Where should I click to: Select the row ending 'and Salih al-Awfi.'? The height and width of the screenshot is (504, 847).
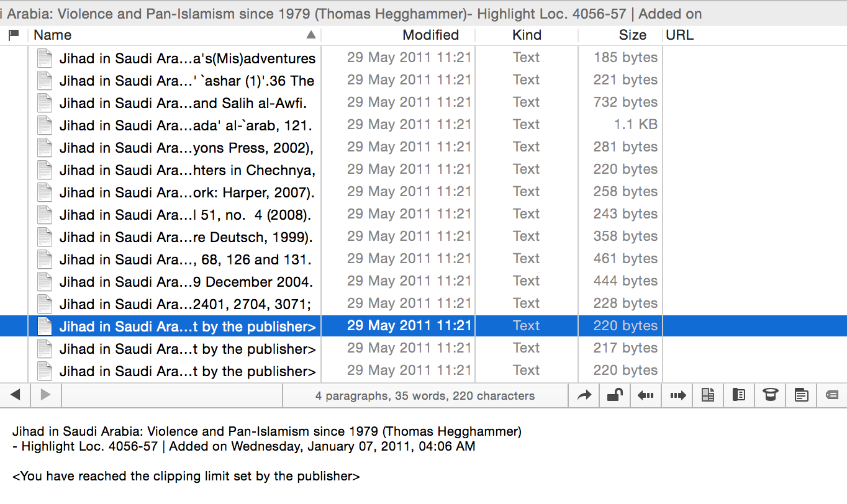click(x=423, y=102)
